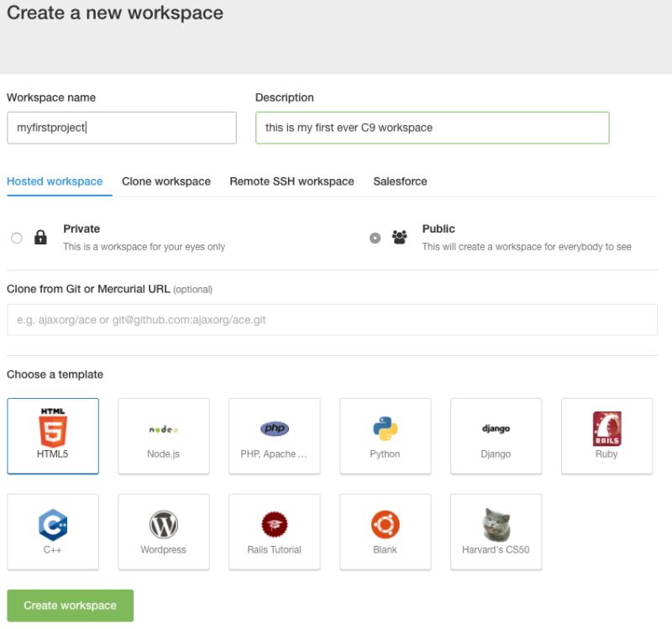Click the padlock icon beside Private
672x629 pixels.
(x=40, y=237)
